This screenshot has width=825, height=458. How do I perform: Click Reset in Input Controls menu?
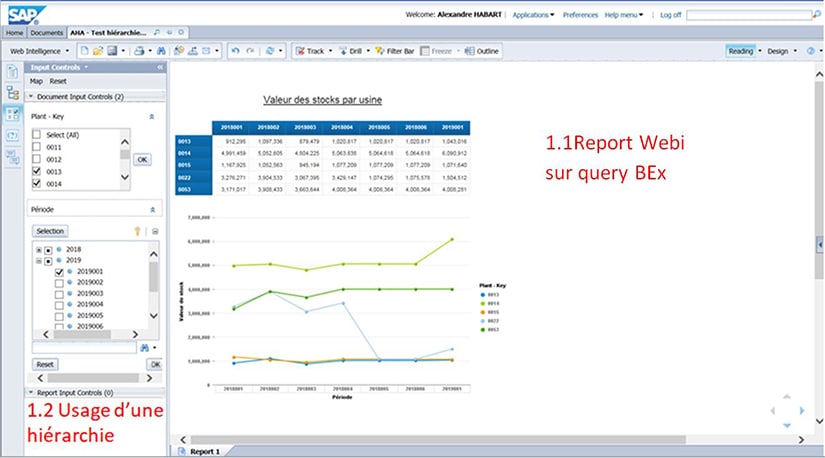(x=58, y=81)
